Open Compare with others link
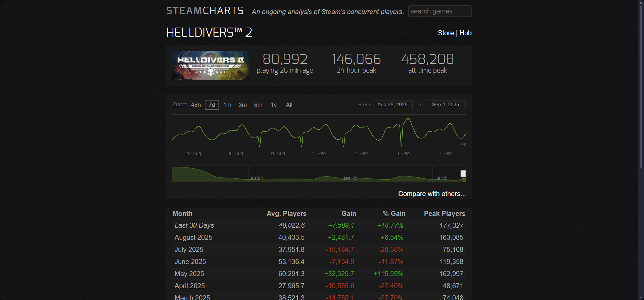The image size is (644, 300). coord(432,194)
